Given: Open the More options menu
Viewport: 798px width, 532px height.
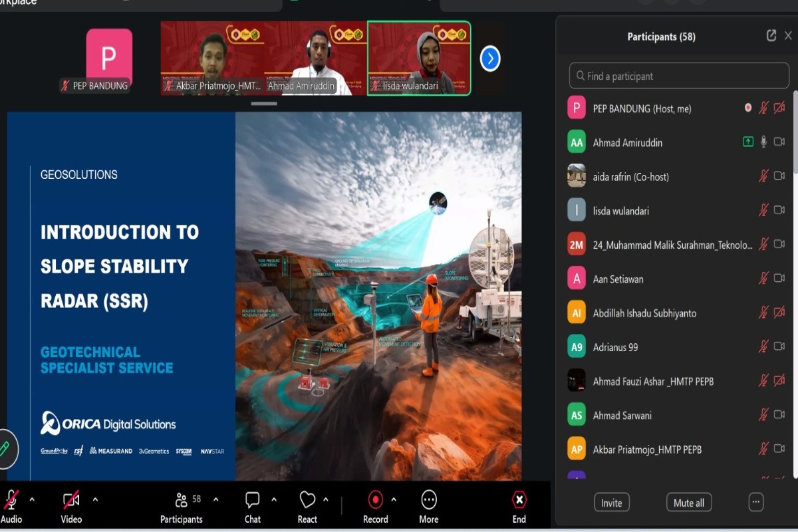Looking at the screenshot, I should point(429,507).
